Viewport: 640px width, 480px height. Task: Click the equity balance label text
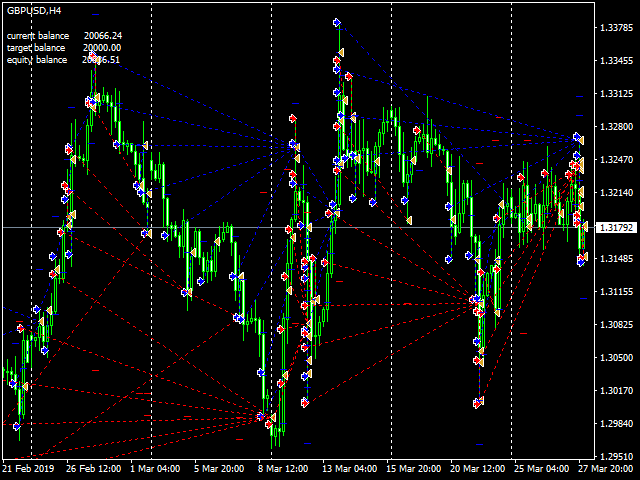point(37,59)
